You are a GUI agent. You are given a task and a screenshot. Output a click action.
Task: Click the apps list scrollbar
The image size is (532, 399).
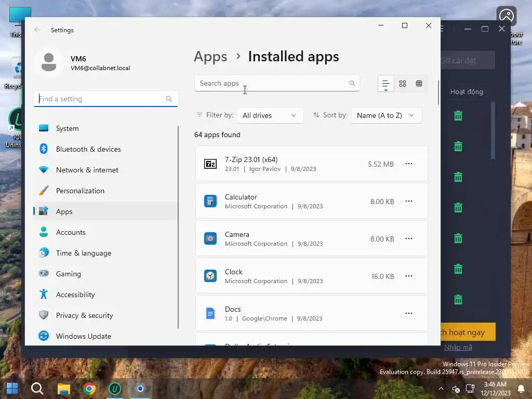438,92
